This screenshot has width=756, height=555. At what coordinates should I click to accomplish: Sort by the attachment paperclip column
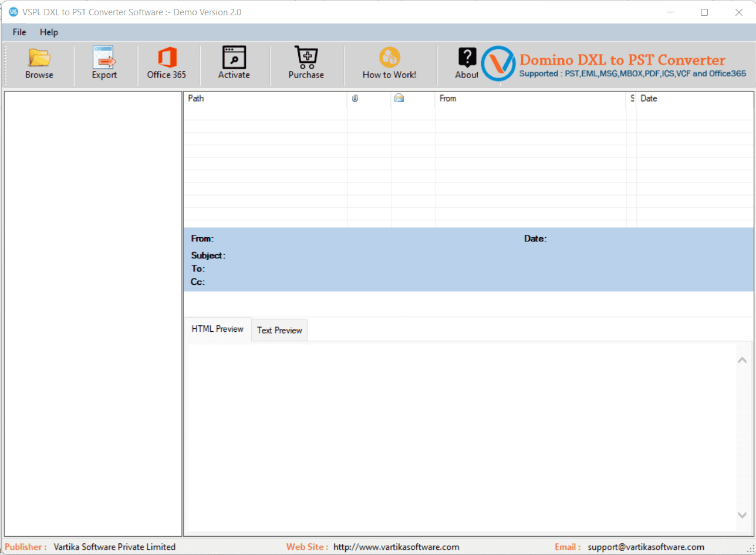(x=355, y=98)
